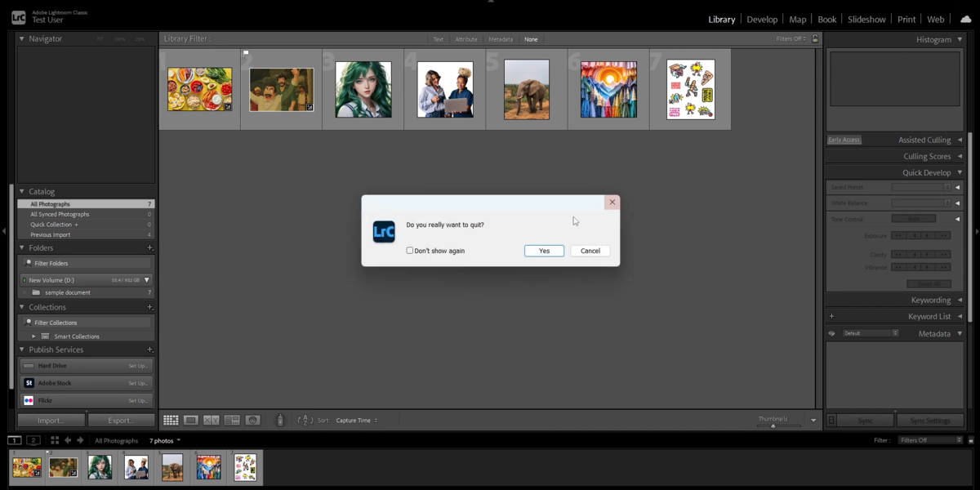Open the Web module
Screen dimensions: 980x490
point(936,19)
